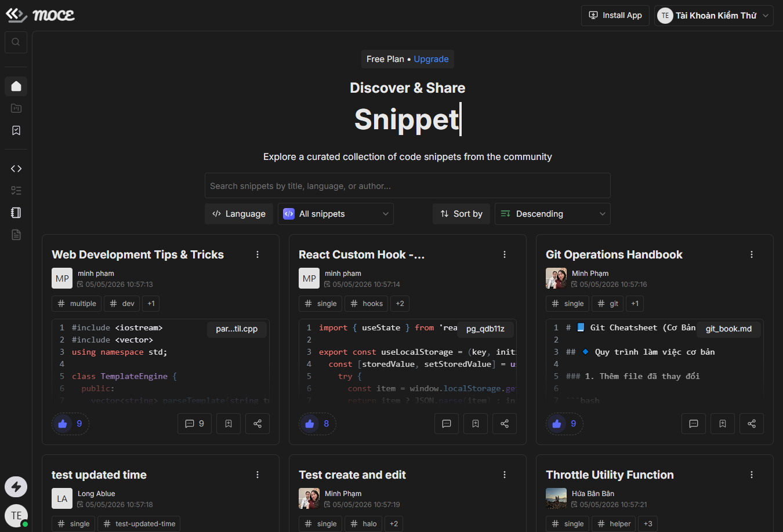Open options menu for Test create and edit card
783x532 pixels.
[505, 475]
